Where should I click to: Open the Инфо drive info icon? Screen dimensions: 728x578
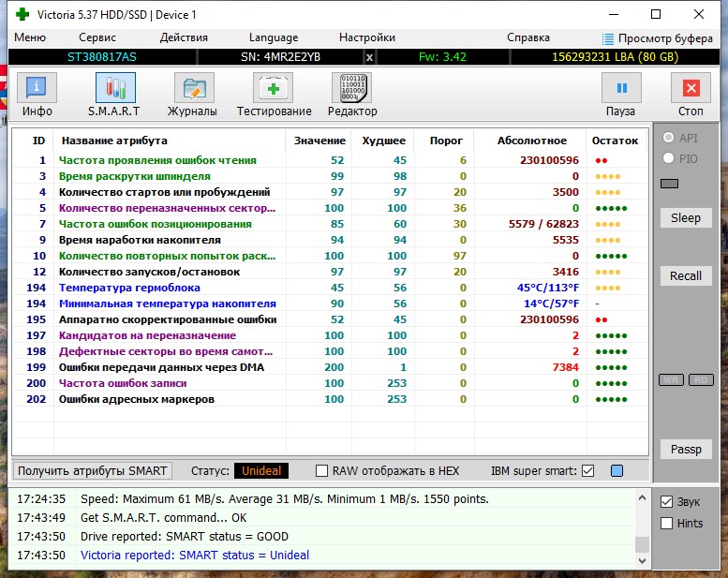pos(37,88)
